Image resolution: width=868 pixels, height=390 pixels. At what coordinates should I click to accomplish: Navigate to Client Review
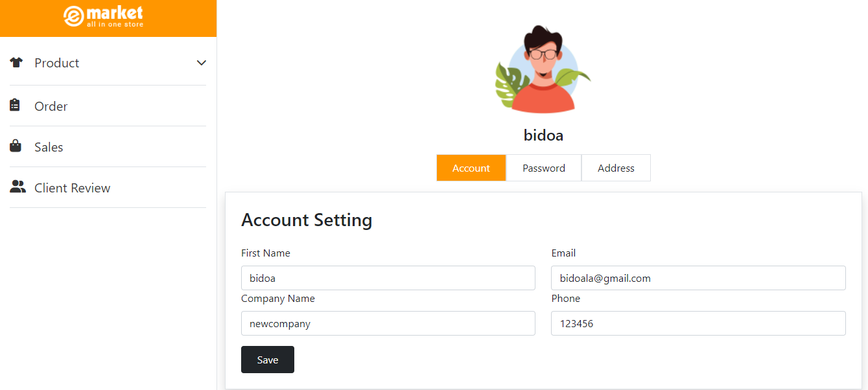click(x=72, y=188)
